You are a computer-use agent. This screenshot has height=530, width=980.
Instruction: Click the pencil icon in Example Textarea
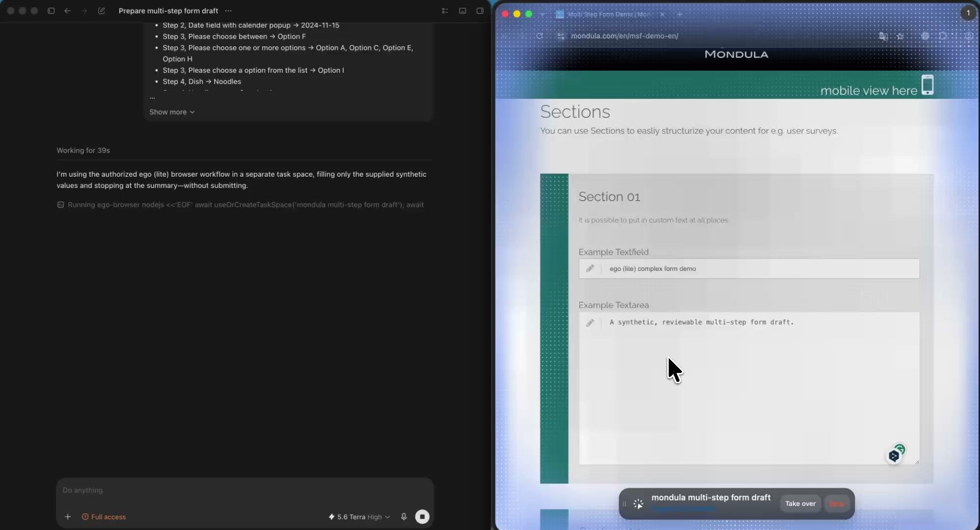[590, 322]
